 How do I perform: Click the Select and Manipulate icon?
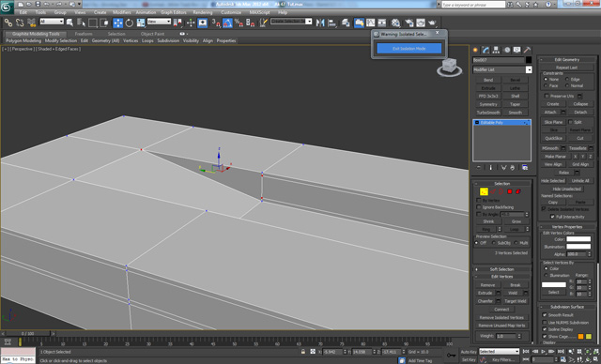point(191,23)
